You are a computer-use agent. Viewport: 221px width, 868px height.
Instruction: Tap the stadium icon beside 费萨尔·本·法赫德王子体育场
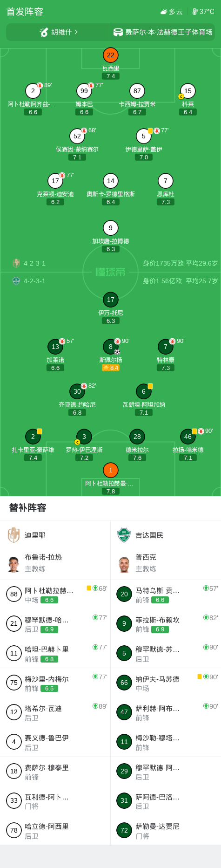[x=118, y=32]
